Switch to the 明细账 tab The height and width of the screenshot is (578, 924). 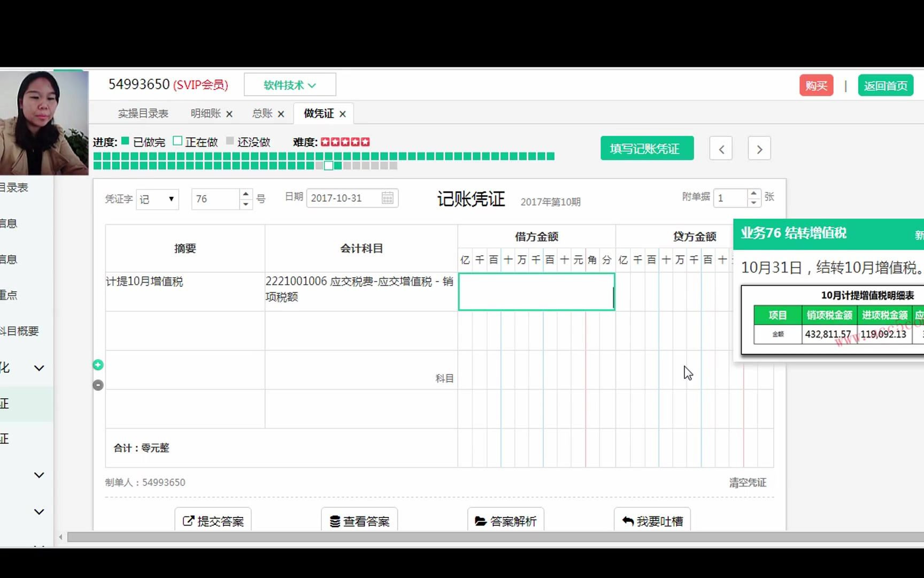pos(206,113)
